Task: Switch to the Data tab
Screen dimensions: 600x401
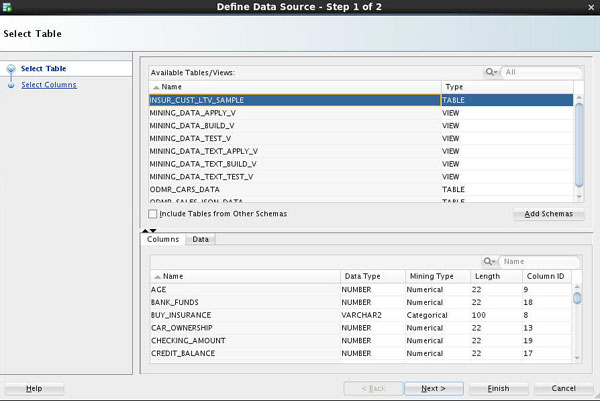Action: point(201,239)
